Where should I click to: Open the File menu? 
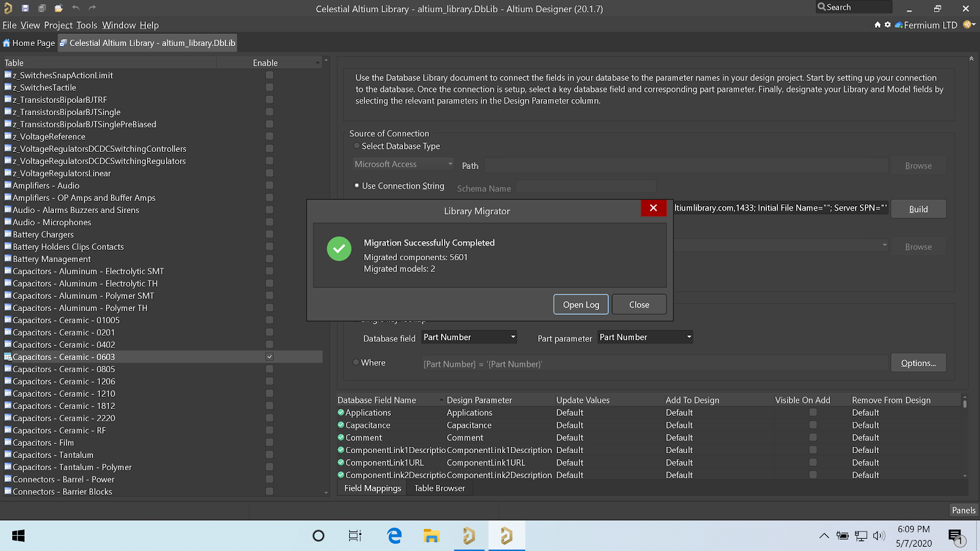[10, 25]
